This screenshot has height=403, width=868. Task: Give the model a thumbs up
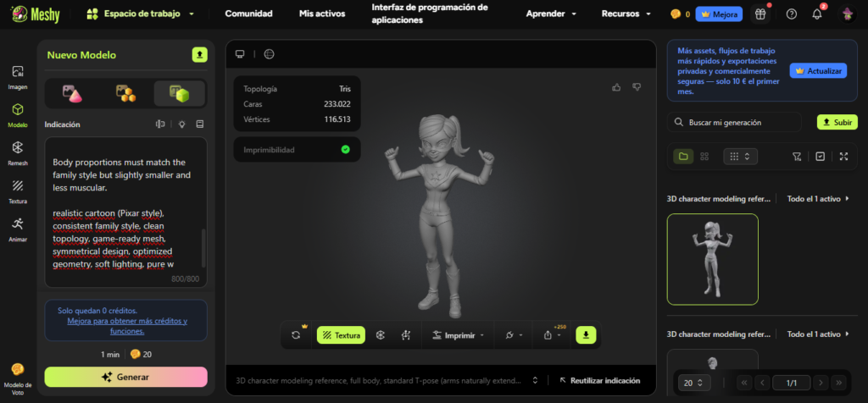[616, 87]
